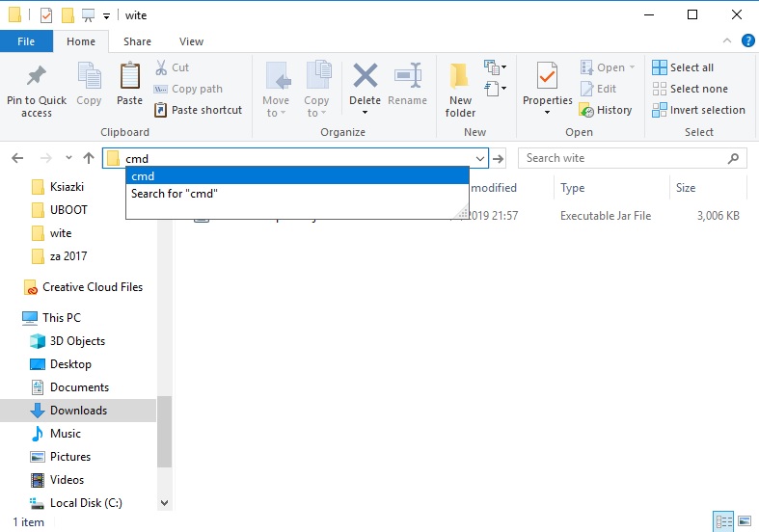Sort by the Size column header
Viewport: 759px width, 532px height.
(x=686, y=188)
